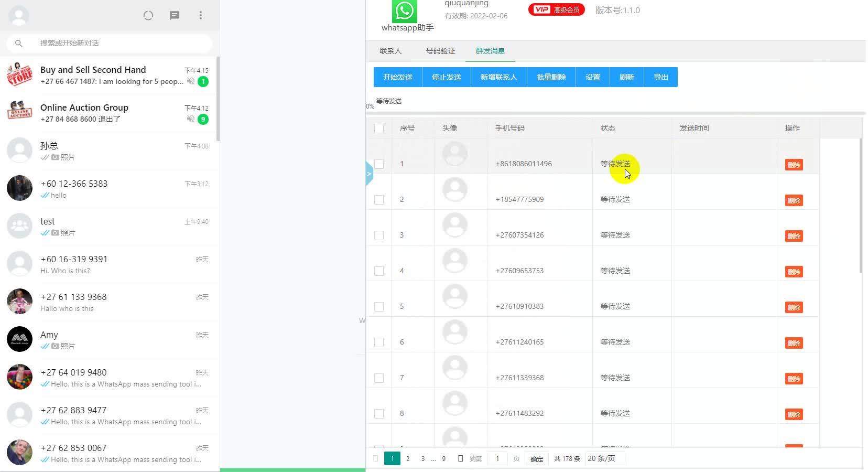This screenshot has width=868, height=472.
Task: Check the box for row 4 +27609653753
Action: 379,271
